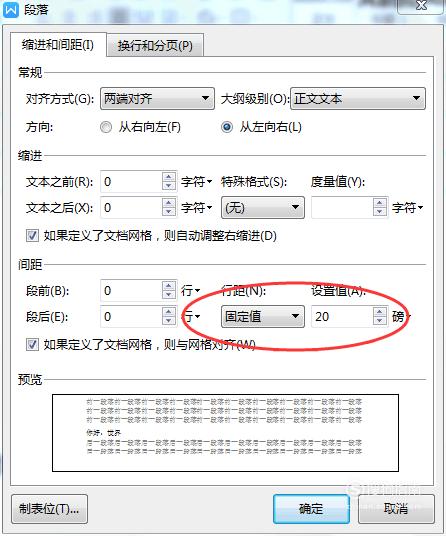The height and width of the screenshot is (536, 446).
Task: Click the WPS logo icon in title bar
Action: (x=11, y=9)
